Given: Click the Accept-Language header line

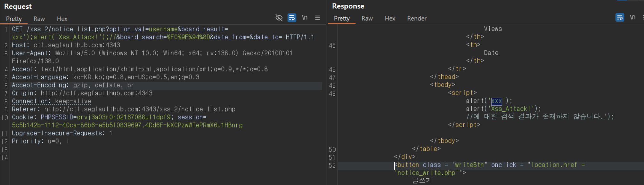Looking at the screenshot, I should pos(106,77).
